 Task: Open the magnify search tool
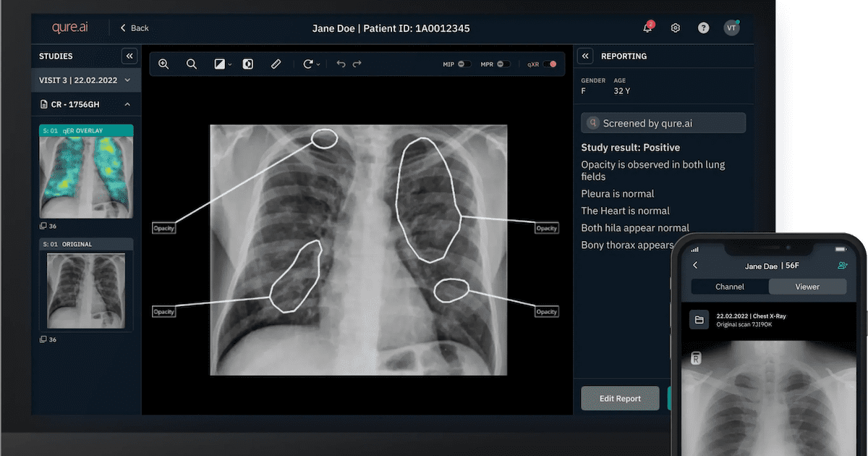[x=191, y=64]
